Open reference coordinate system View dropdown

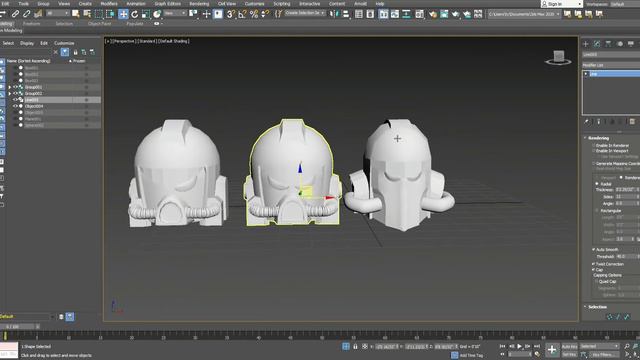[x=175, y=13]
